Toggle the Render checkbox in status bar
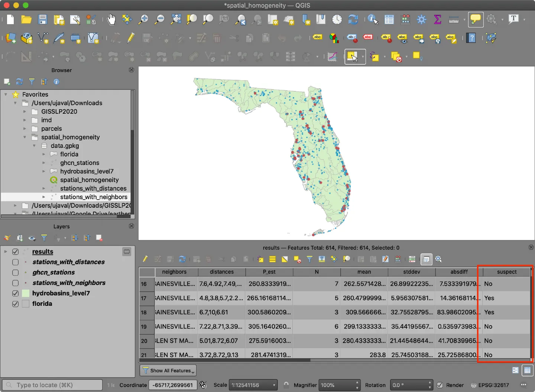 click(x=440, y=385)
